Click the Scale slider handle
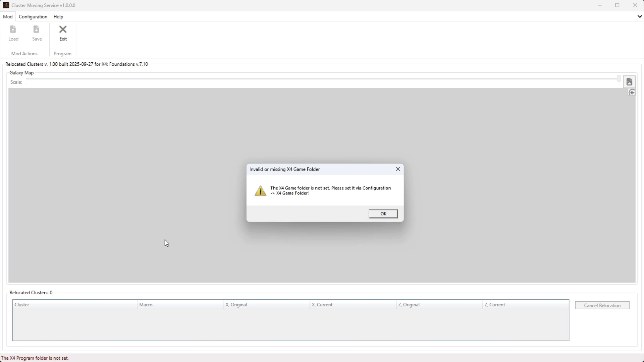 click(x=619, y=79)
